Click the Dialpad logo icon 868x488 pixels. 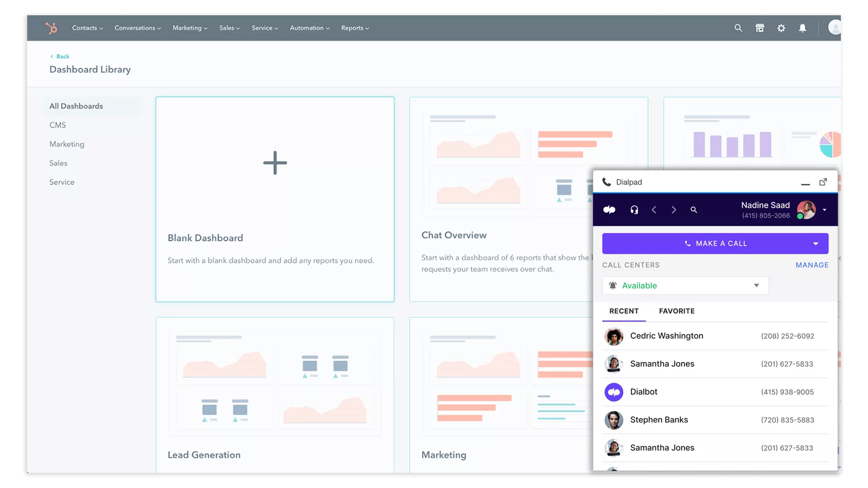coord(609,210)
